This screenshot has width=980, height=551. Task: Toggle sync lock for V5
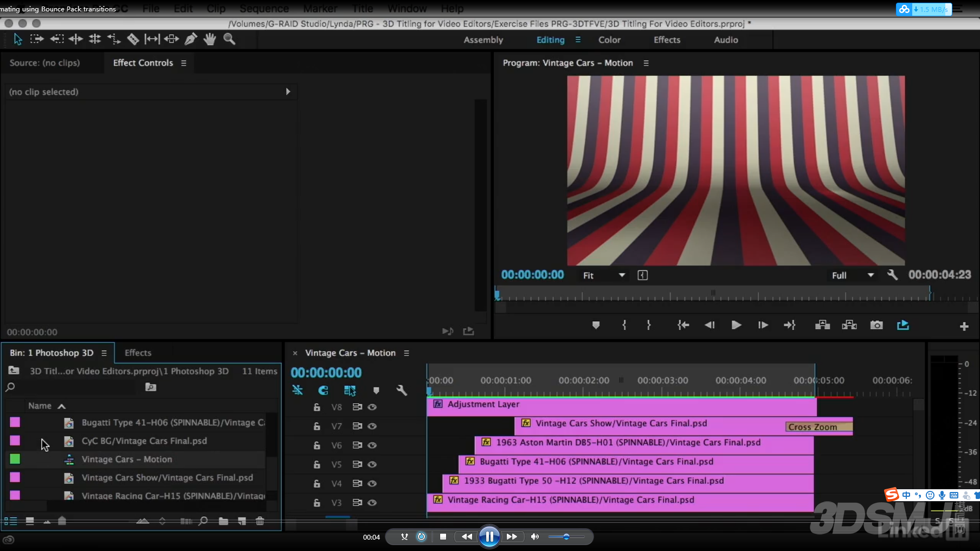pos(357,464)
